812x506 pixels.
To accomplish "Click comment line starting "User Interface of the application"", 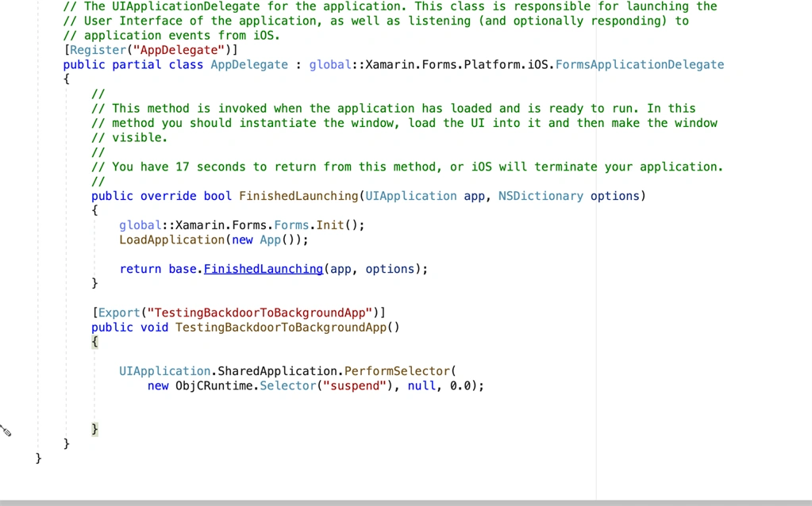I will pos(376,21).
